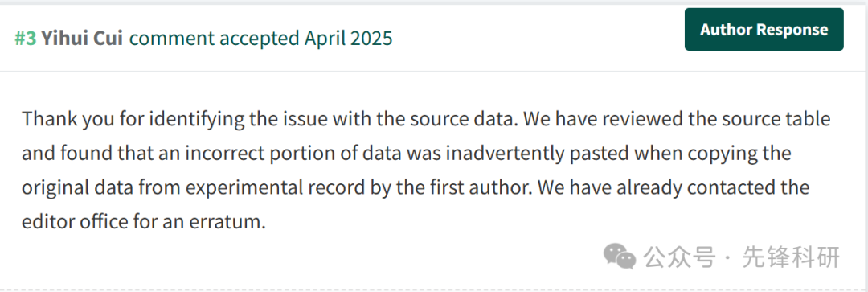Select the Yihui Cui author name
868x292 pixels.
pyautogui.click(x=82, y=39)
